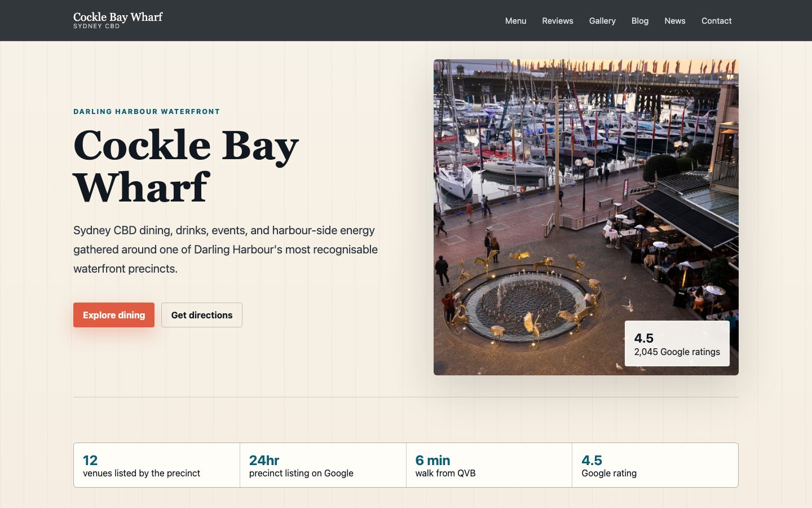The height and width of the screenshot is (508, 812).
Task: Click the Darling Harbour Waterfront eyebrow text
Action: (x=147, y=112)
